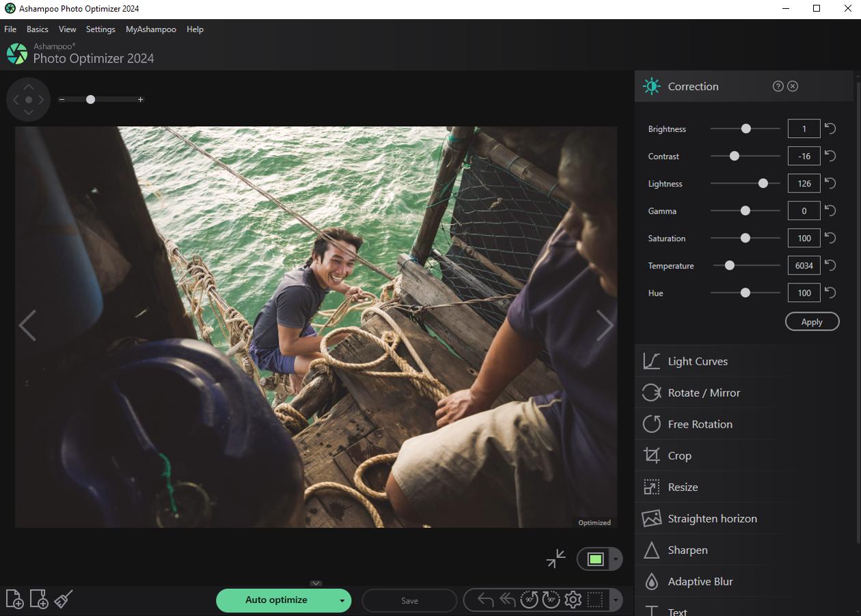
Task: Open the Crop tool panel
Action: pyautogui.click(x=679, y=455)
